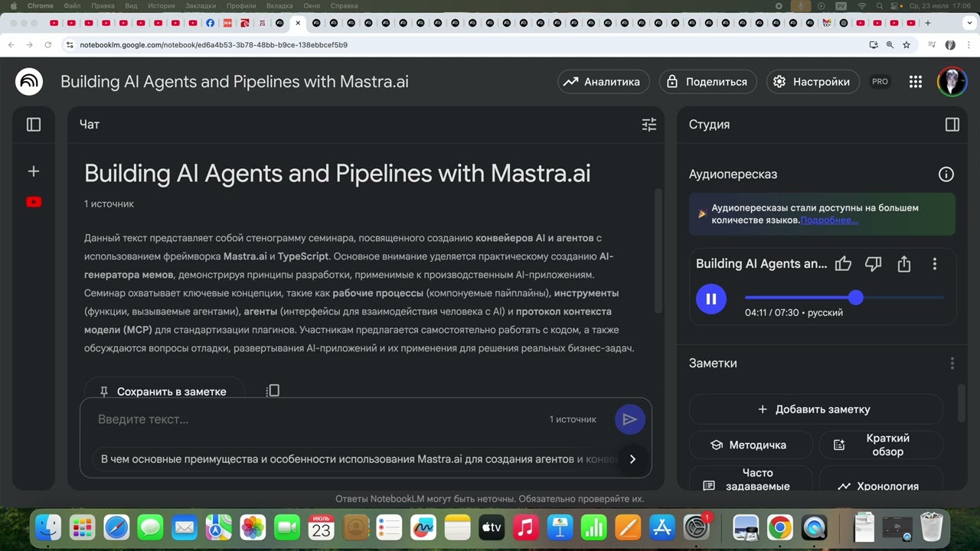Open Заметки three-dot options menu

click(x=952, y=364)
